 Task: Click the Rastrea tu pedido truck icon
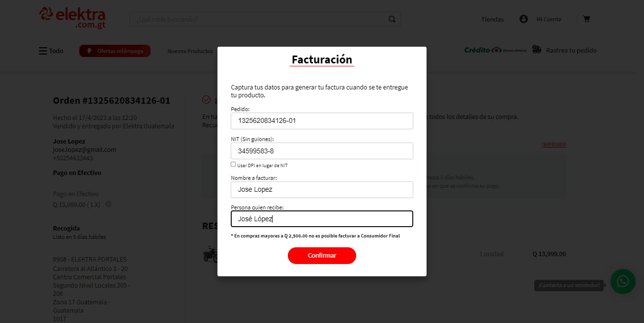pos(537,50)
